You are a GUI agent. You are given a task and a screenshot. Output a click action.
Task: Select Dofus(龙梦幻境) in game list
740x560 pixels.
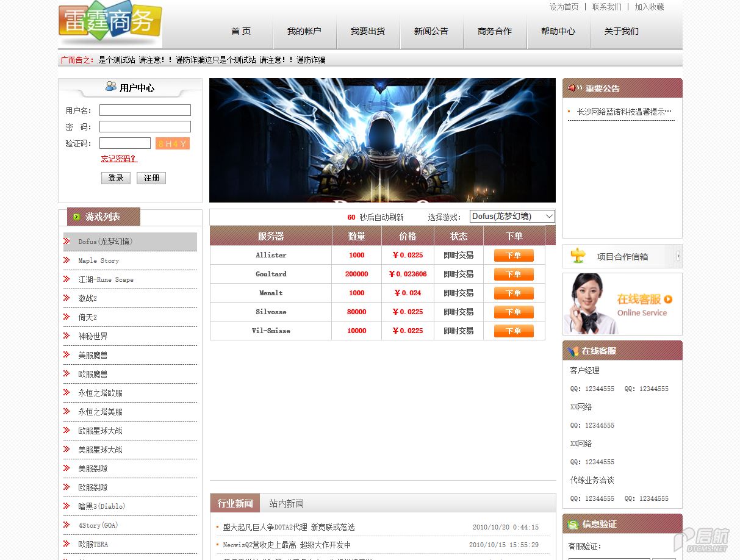tap(130, 242)
